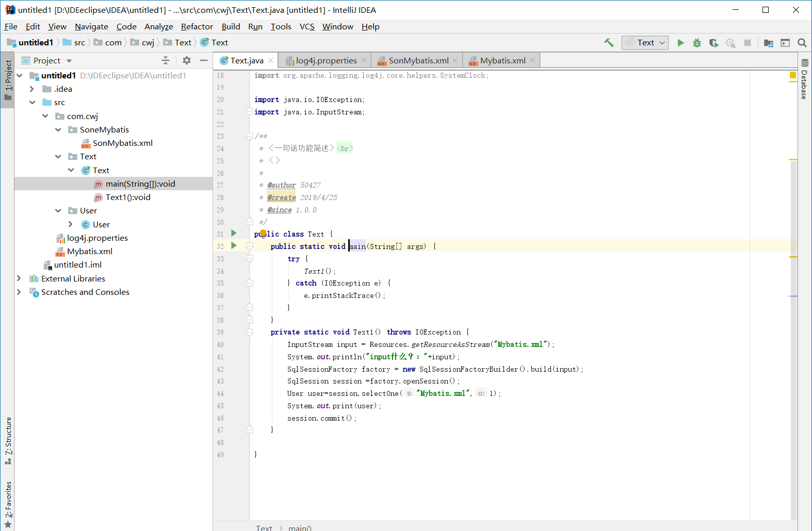Viewport: 812px width, 531px height.
Task: Run the Text configuration with green play
Action: tap(680, 43)
